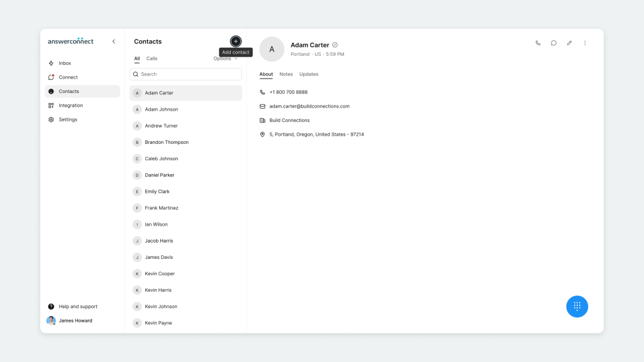Message Adam Carter with chat icon
Viewport: 644px width, 362px height.
(x=553, y=43)
